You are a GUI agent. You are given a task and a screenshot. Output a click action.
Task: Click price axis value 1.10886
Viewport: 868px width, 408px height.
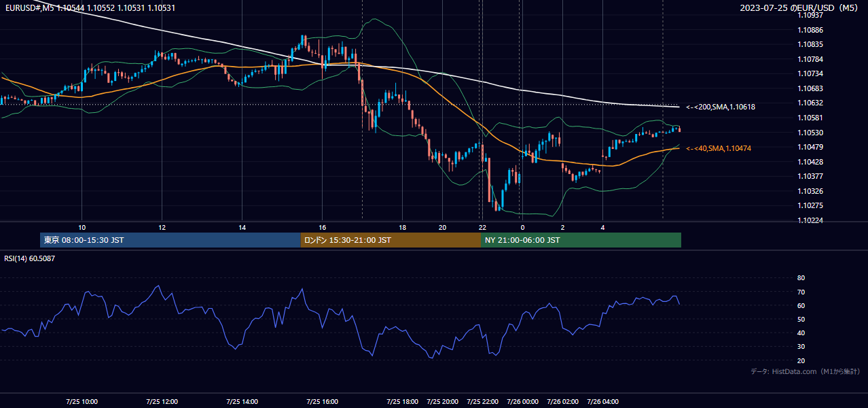pyautogui.click(x=810, y=30)
